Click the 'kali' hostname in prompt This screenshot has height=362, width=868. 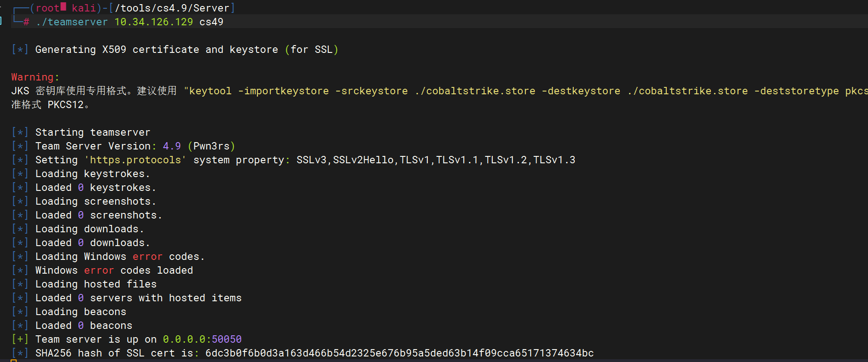[x=84, y=8]
